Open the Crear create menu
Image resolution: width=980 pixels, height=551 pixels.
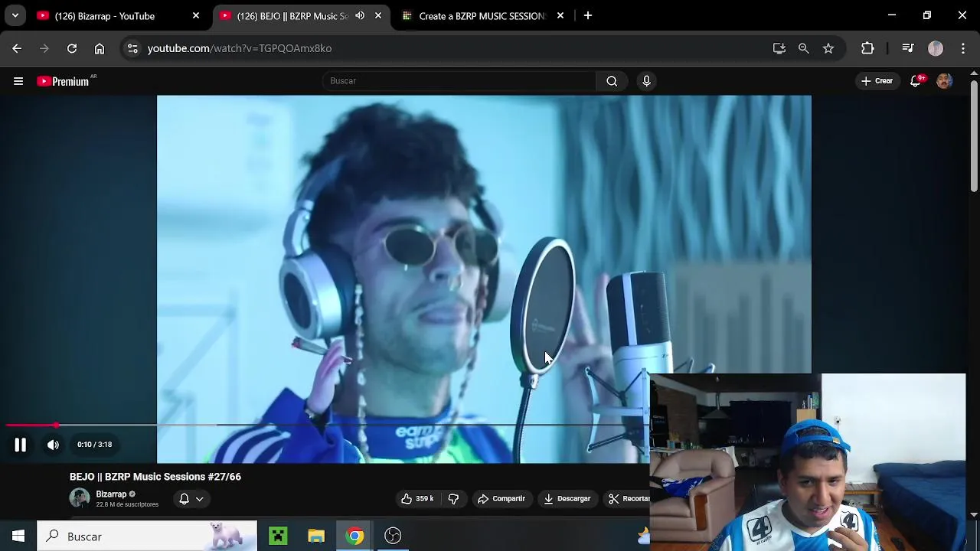[877, 81]
